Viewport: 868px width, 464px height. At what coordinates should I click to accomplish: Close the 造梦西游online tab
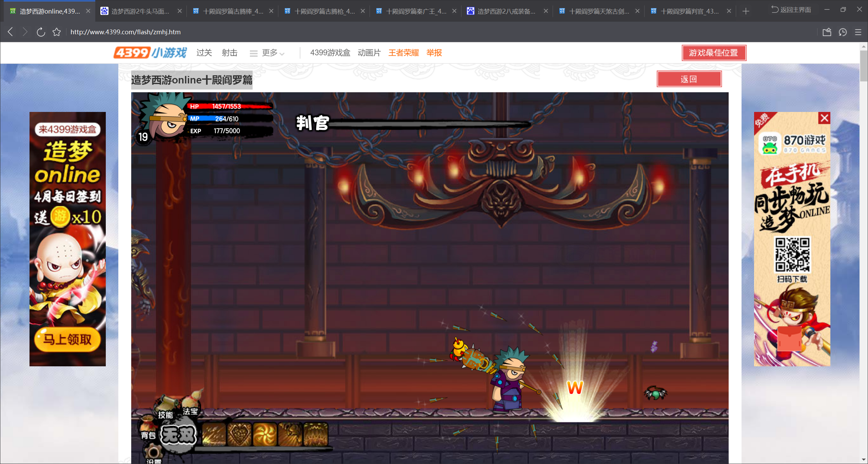[x=88, y=11]
